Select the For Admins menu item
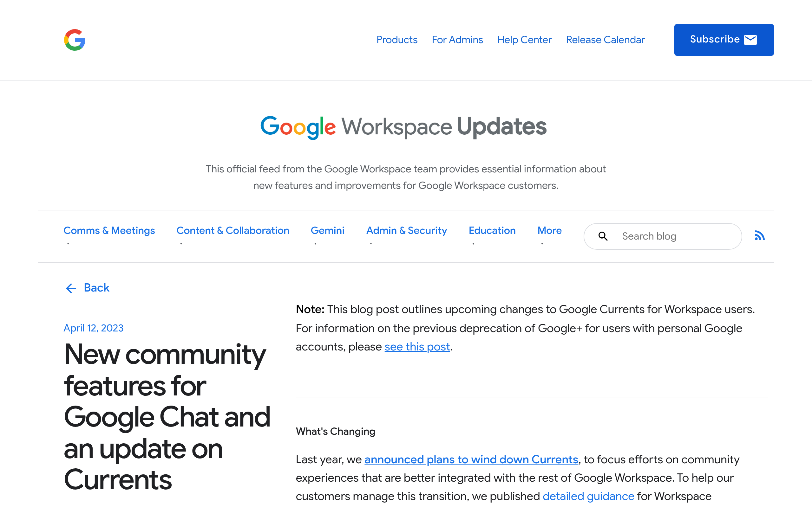The height and width of the screenshot is (507, 812). pos(457,40)
